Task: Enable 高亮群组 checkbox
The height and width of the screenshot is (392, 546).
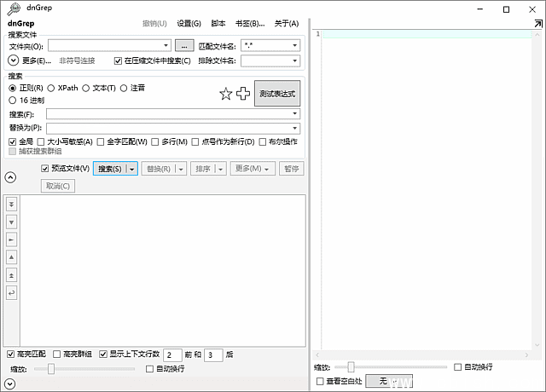Action: (x=56, y=355)
